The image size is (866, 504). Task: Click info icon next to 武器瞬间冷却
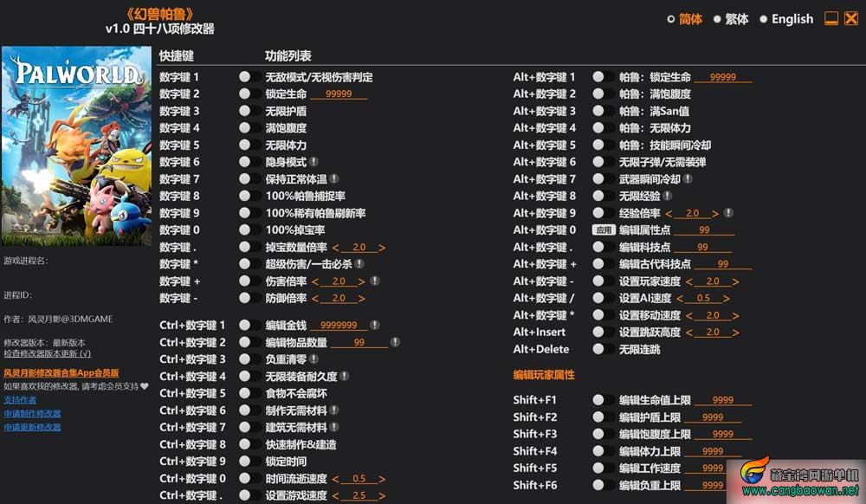(x=688, y=179)
